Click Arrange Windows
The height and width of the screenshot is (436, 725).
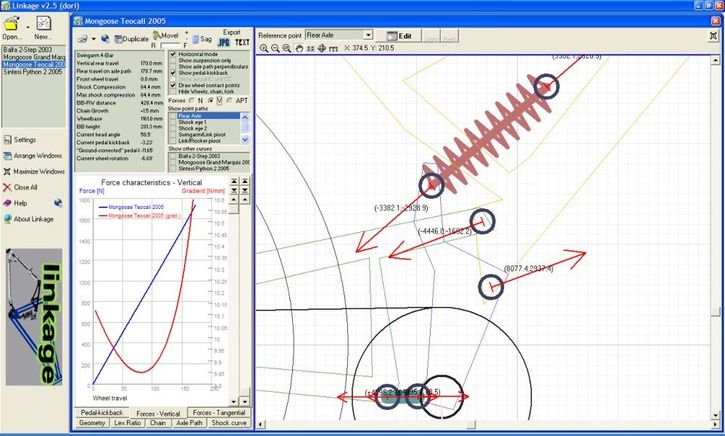32,155
